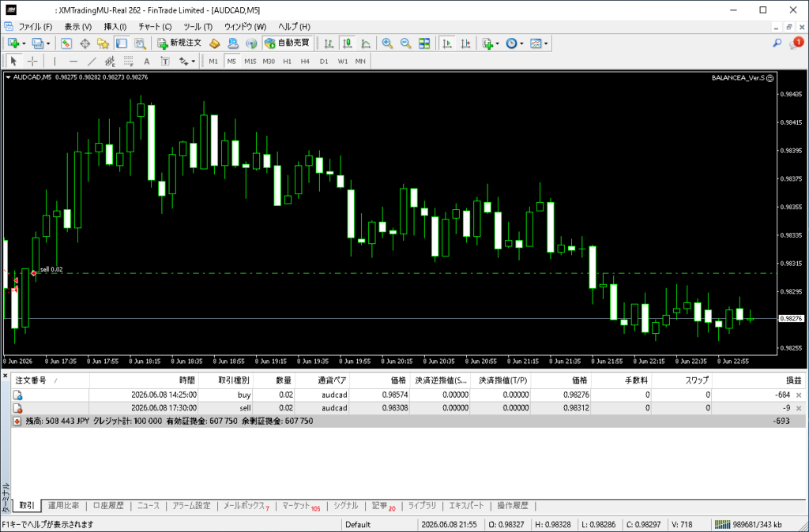Screen dimensions: 809x532
Task: Toggle the Terminal window icon
Action: 121,44
